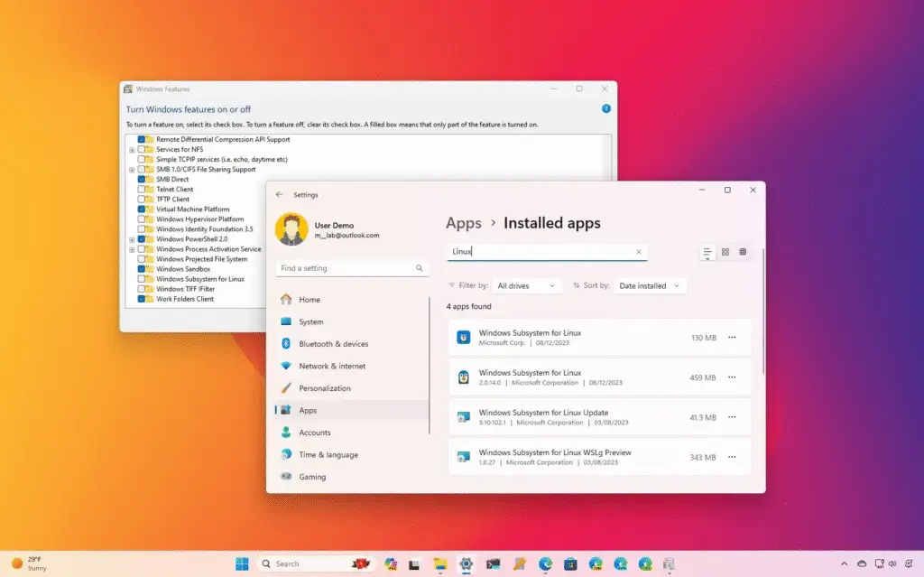Viewport: 924px width, 577px height.
Task: Switch Installed apps to grid view
Action: click(x=725, y=252)
